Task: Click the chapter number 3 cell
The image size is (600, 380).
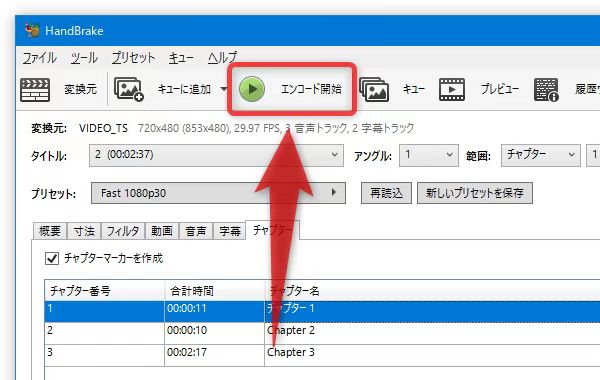Action: (x=104, y=355)
